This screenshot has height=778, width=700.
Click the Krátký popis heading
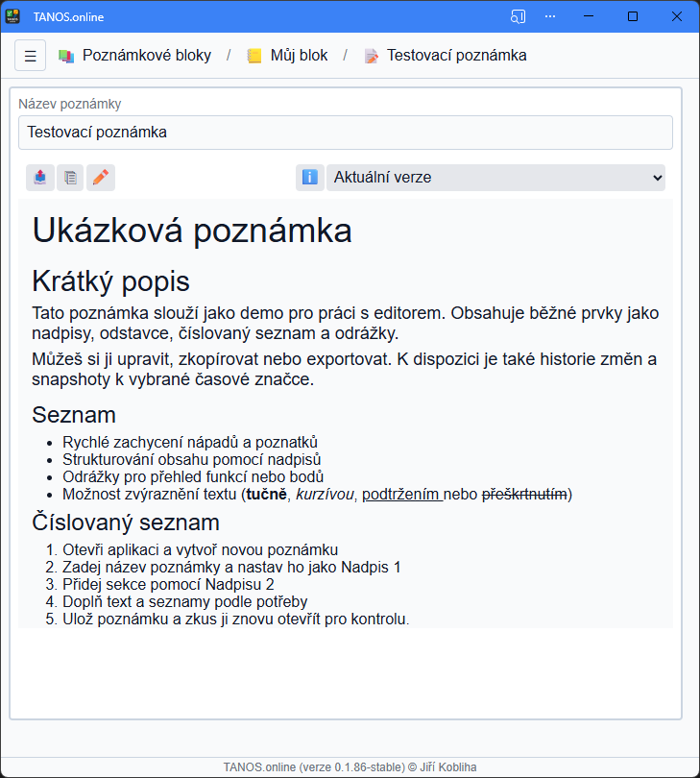click(110, 281)
